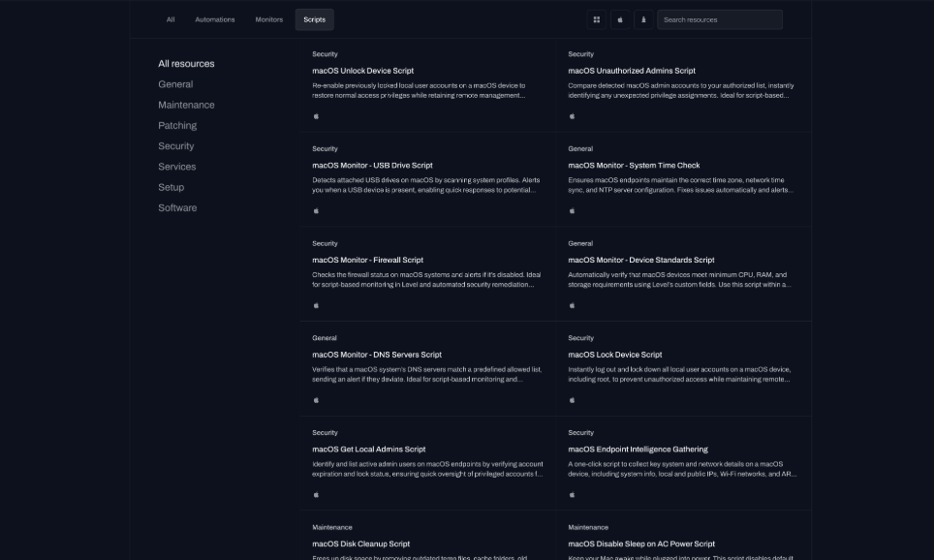The height and width of the screenshot is (560, 934).
Task: Click Security label above USB Drive Script
Action: click(325, 149)
